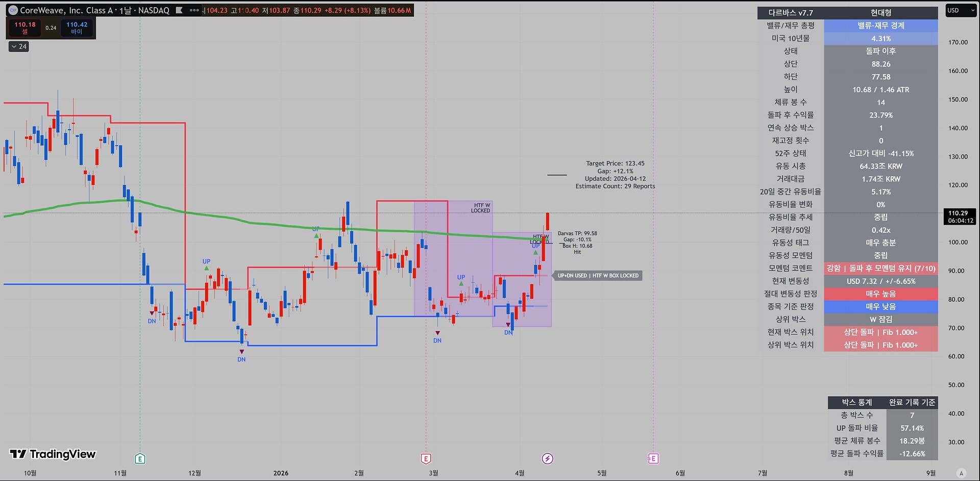Image resolution: width=980 pixels, height=481 pixels.
Task: Click the 매매 충분 liquidity tag
Action: pos(881,243)
